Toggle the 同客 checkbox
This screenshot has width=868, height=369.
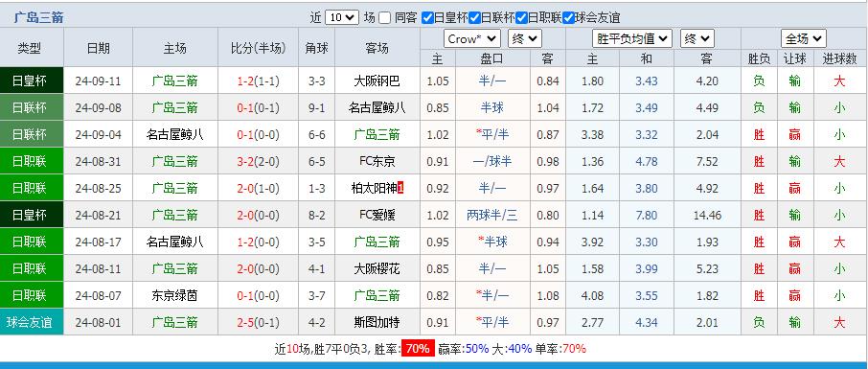[385, 17]
